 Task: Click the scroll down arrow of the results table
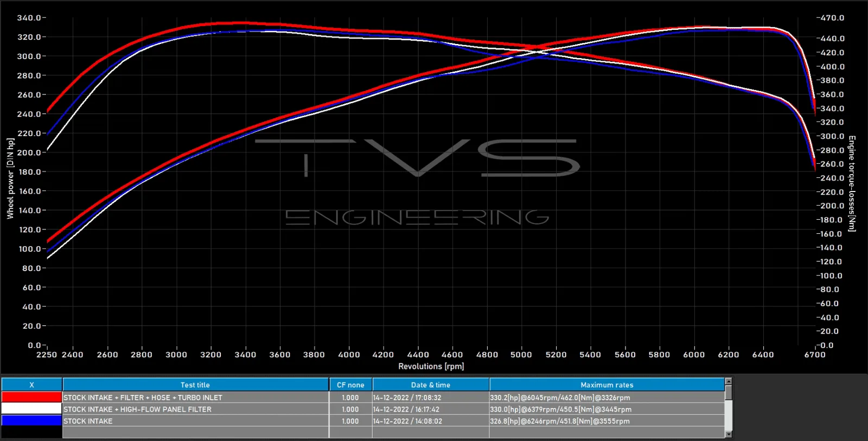click(x=729, y=434)
